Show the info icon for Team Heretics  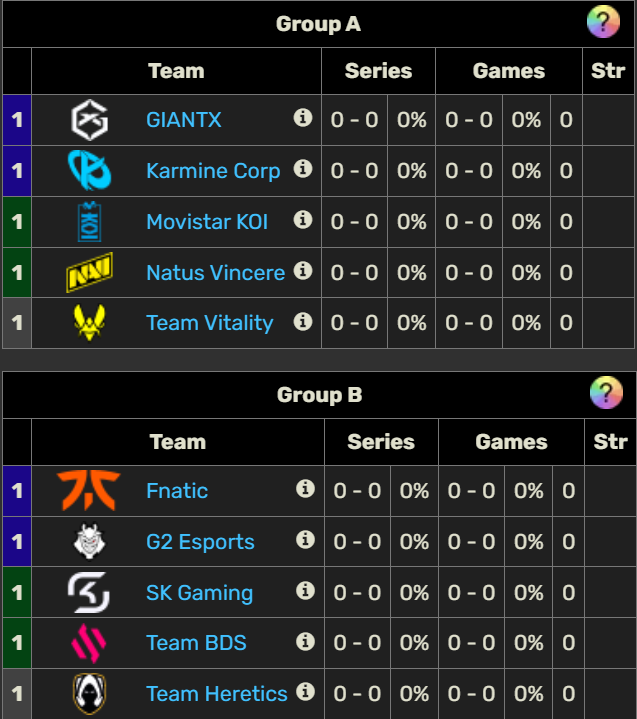[305, 692]
